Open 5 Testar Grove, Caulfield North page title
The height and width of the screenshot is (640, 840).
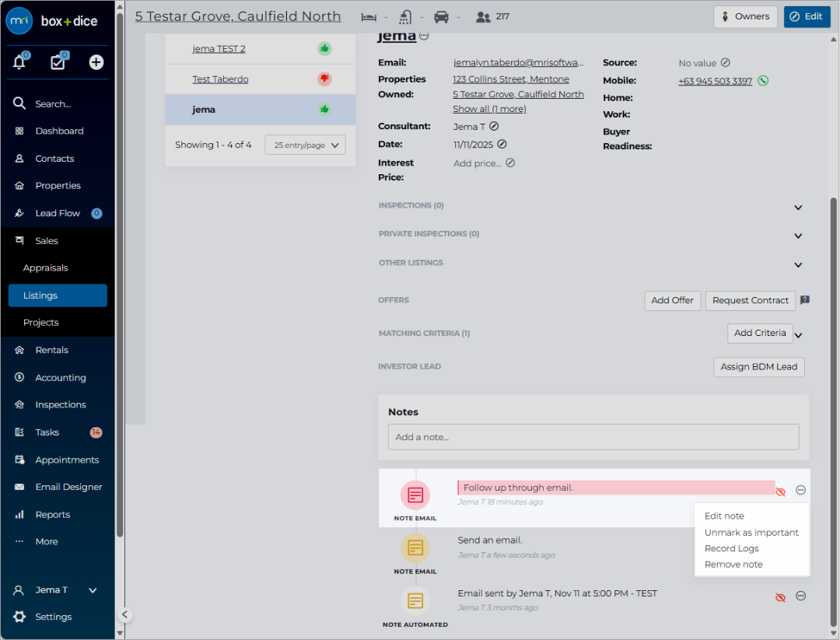238,16
